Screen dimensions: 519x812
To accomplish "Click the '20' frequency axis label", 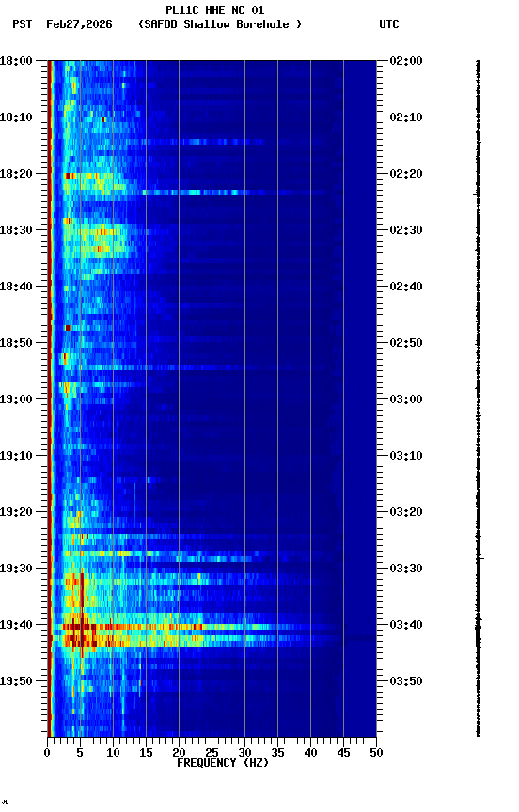I will [x=179, y=753].
